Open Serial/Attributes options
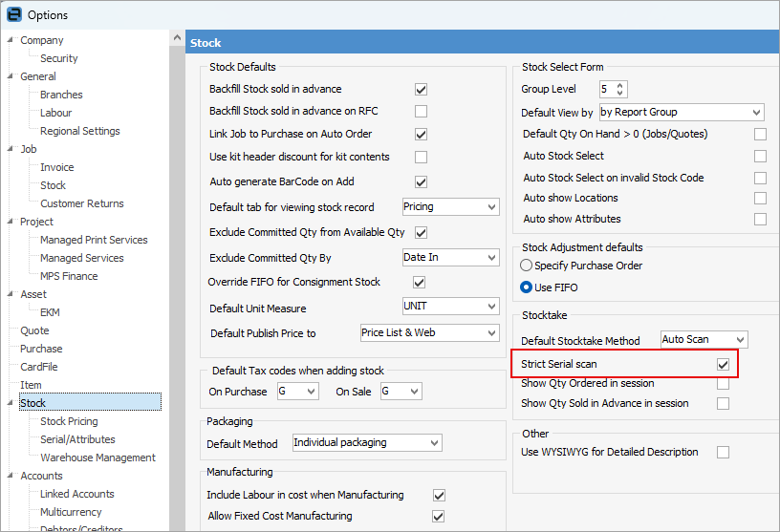Image resolution: width=780 pixels, height=532 pixels. point(77,439)
